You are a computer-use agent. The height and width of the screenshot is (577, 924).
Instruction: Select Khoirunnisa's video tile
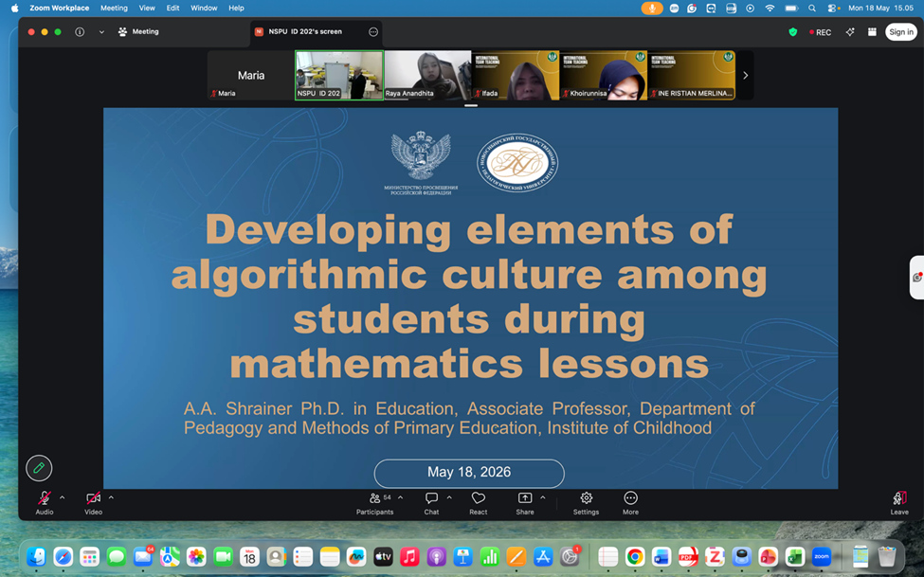pos(604,76)
